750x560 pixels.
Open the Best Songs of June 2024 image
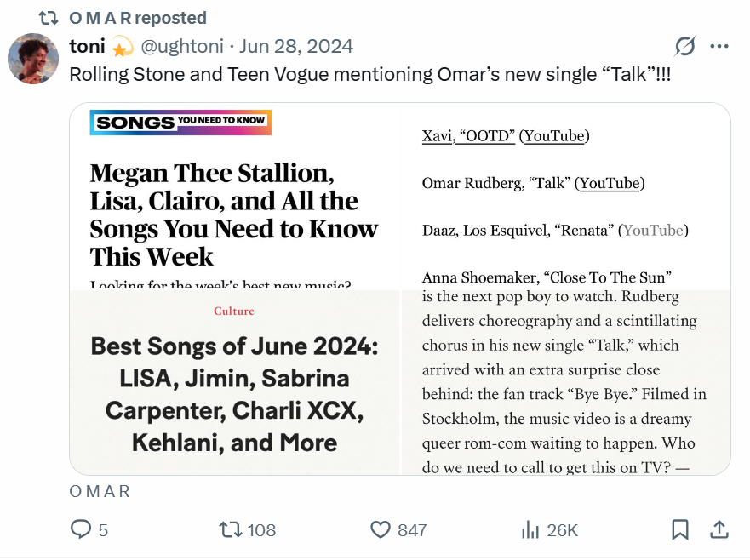pyautogui.click(x=234, y=383)
